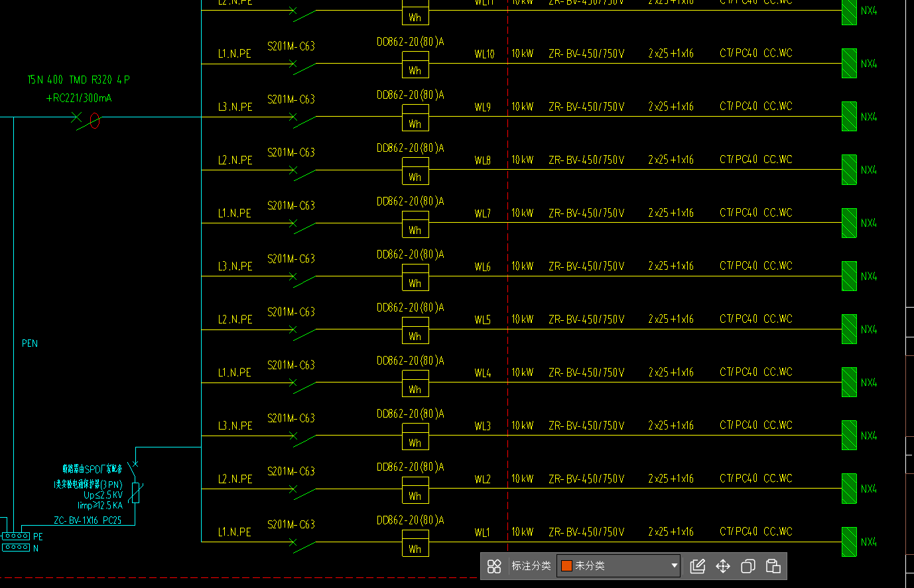
Task: Select the WL9 circuit label
Action: coord(483,107)
